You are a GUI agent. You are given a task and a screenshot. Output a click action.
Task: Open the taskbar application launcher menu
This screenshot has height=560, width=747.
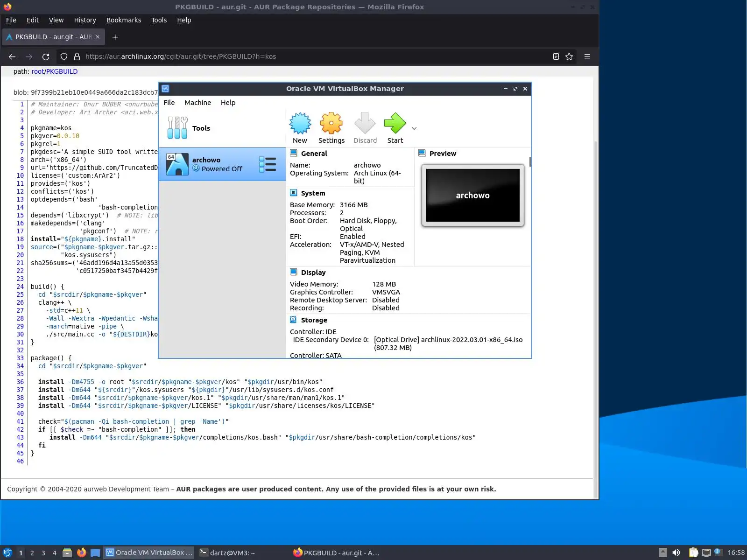point(7,553)
